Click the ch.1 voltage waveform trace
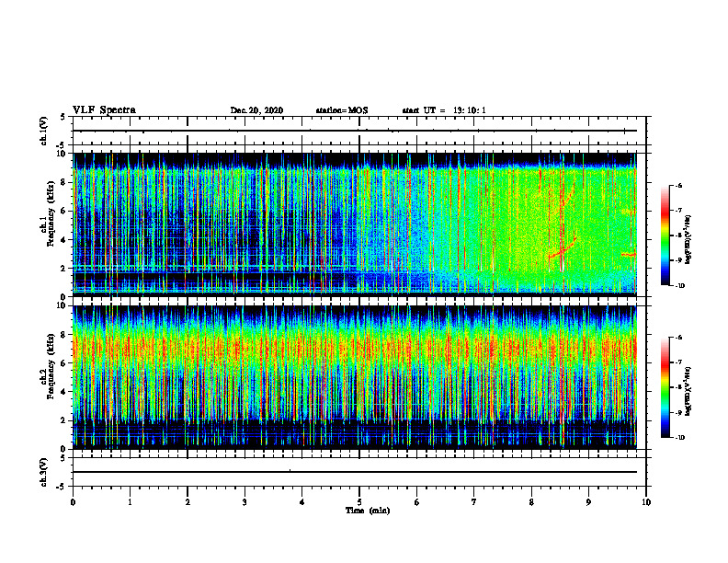This screenshot has height=563, width=728. [x=354, y=131]
